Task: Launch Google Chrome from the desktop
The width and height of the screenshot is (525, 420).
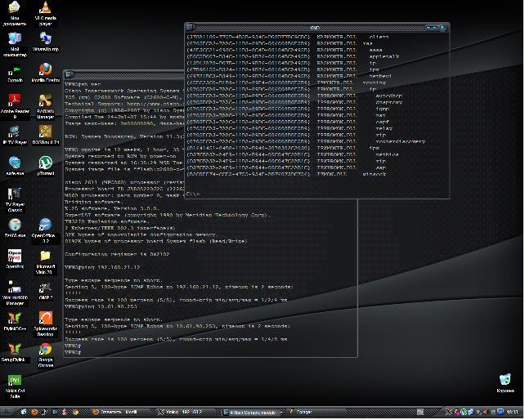Action: tap(46, 355)
